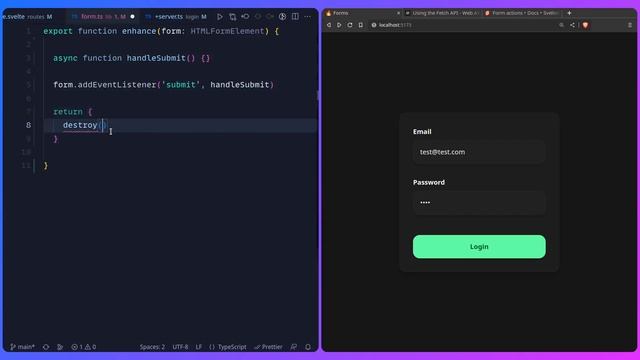
Task: Open the main* git branch indicator
Action: coord(22,347)
